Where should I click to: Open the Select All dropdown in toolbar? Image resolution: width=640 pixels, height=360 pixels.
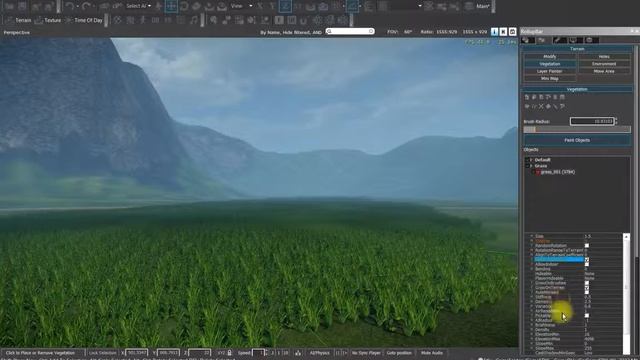(138, 6)
